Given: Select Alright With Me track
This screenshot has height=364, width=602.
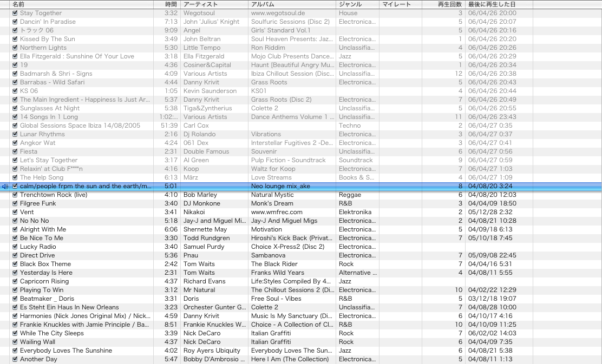Looking at the screenshot, I should coord(43,229).
